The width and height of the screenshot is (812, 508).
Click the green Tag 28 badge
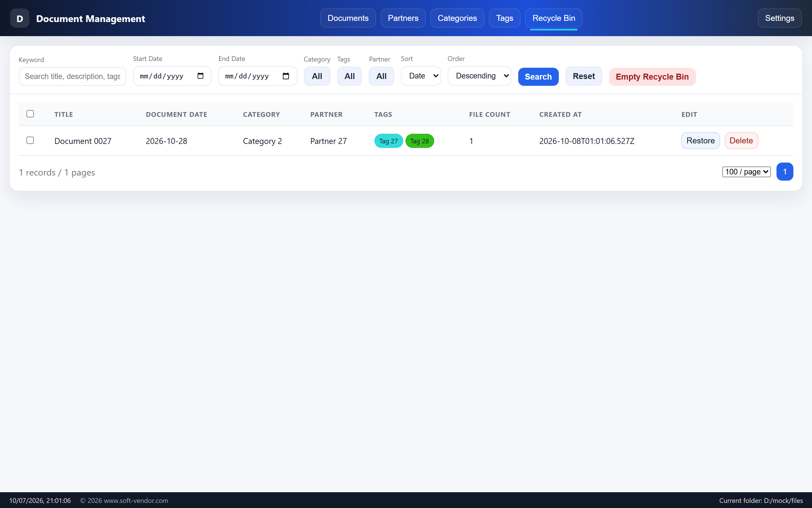[x=420, y=141]
